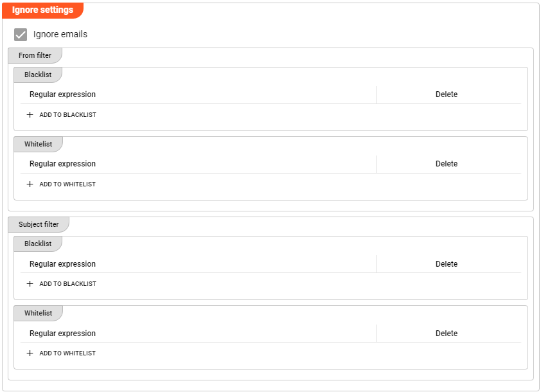The image size is (541, 392).
Task: Select the Whitelist label in Subject filter
Action: 38,314
